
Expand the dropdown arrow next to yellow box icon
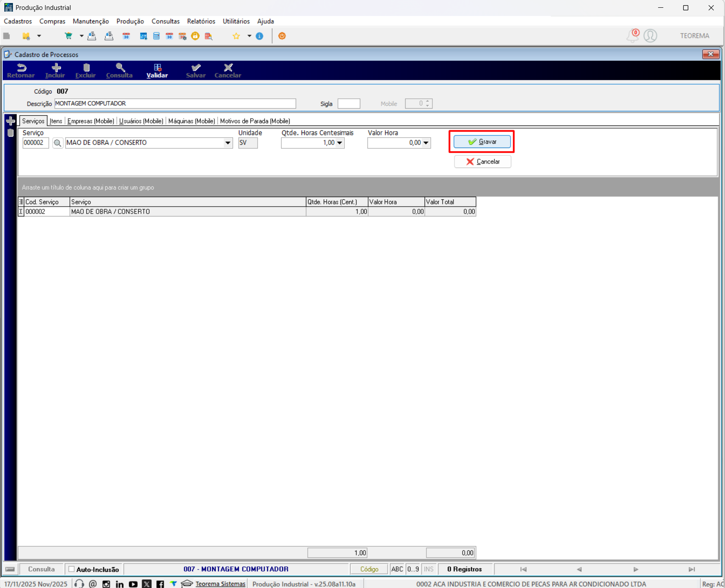pos(39,36)
